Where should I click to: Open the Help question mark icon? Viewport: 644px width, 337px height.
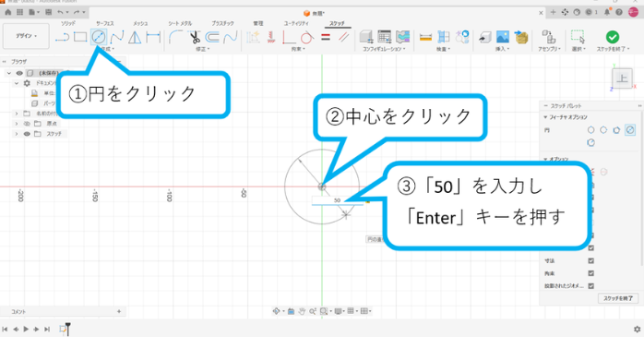coord(619,12)
